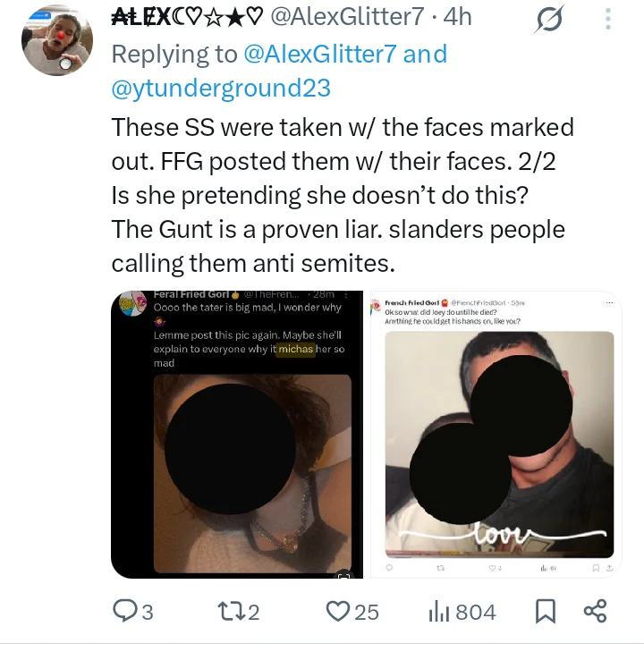Open the share icon
The width and height of the screenshot is (644, 652).
pyautogui.click(x=596, y=611)
